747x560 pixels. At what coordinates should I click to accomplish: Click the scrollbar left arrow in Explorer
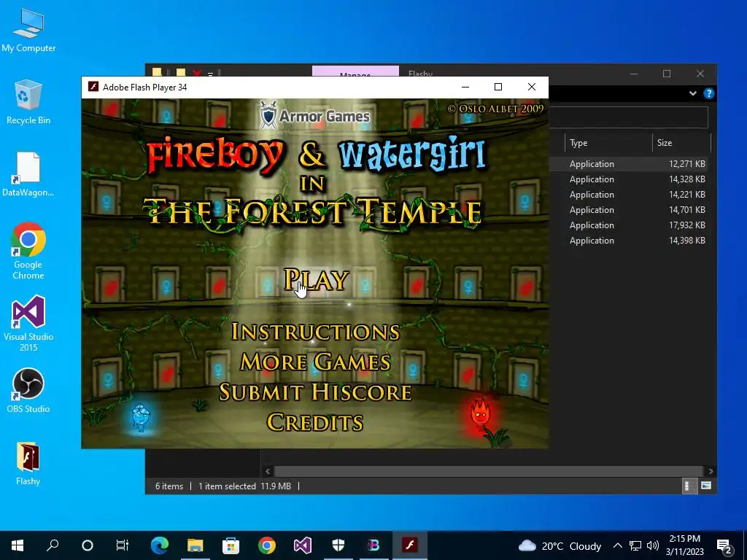click(x=268, y=471)
